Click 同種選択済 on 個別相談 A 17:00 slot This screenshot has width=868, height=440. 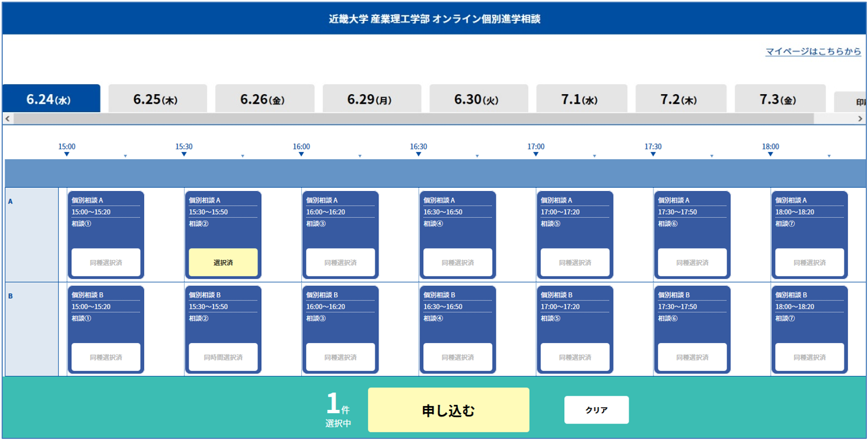[x=574, y=263]
